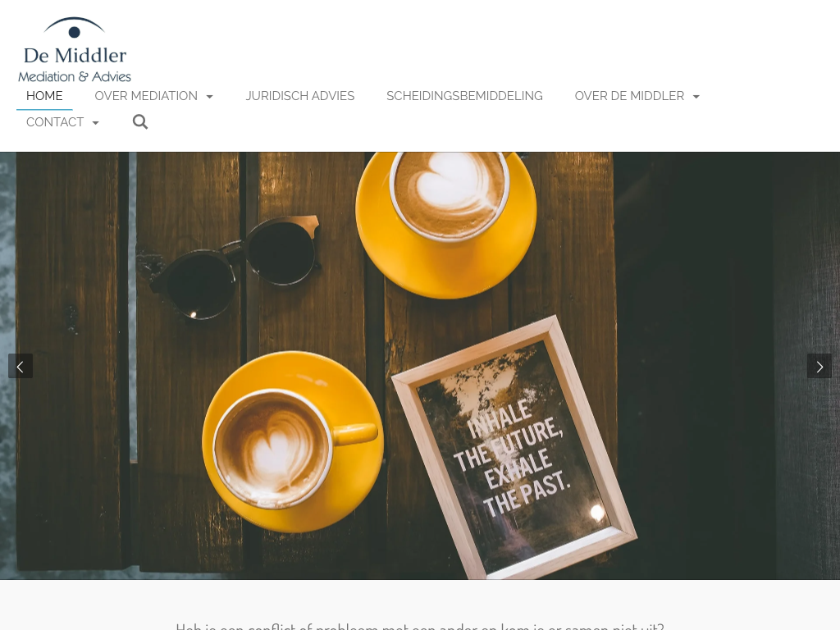Click the Contact menu label
Viewport: 840px width, 630px height.
55,122
